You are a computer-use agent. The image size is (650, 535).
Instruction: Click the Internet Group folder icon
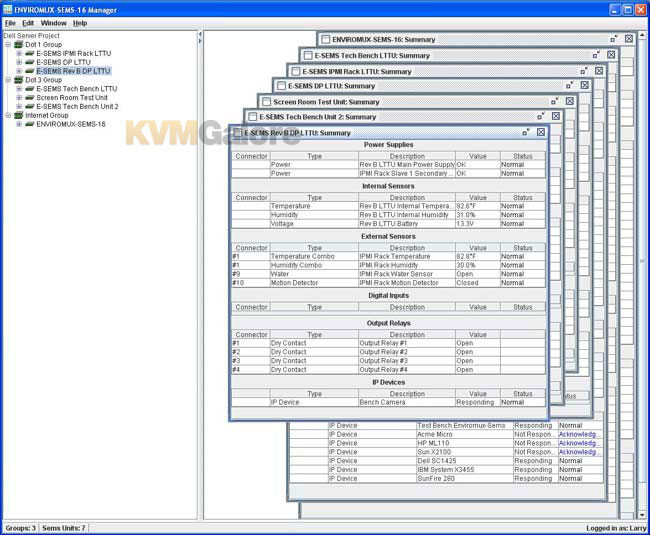coord(18,115)
